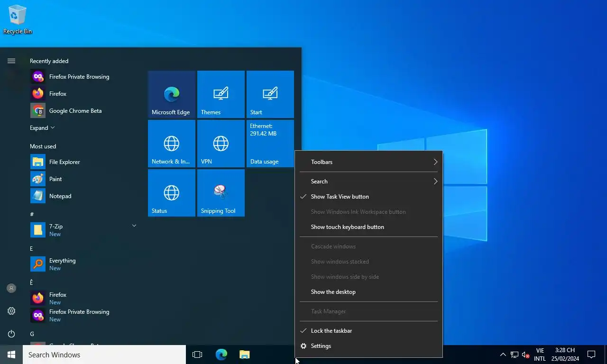607x364 pixels.
Task: Open Notepad from Most used list
Action: (x=84, y=196)
